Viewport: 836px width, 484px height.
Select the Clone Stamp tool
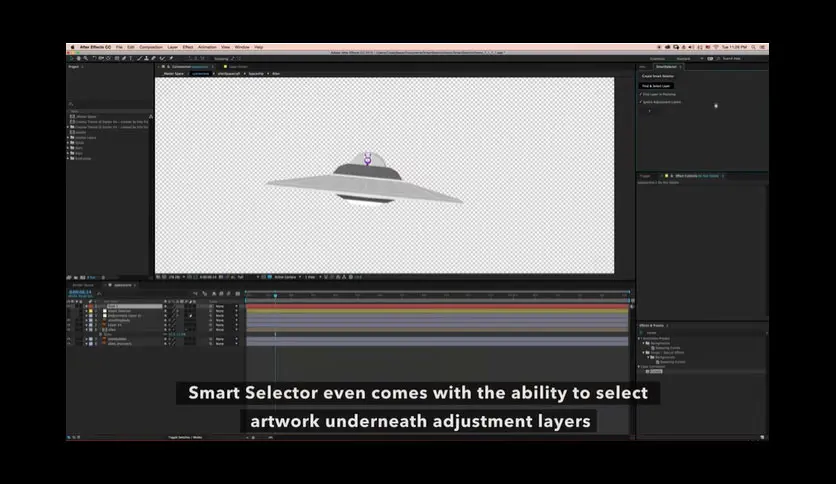pyautogui.click(x=147, y=59)
